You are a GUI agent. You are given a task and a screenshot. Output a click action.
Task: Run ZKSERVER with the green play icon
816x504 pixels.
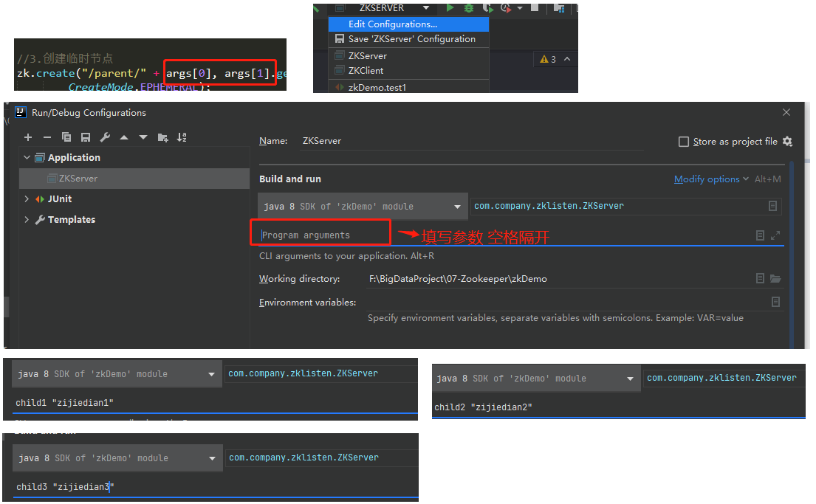[450, 8]
